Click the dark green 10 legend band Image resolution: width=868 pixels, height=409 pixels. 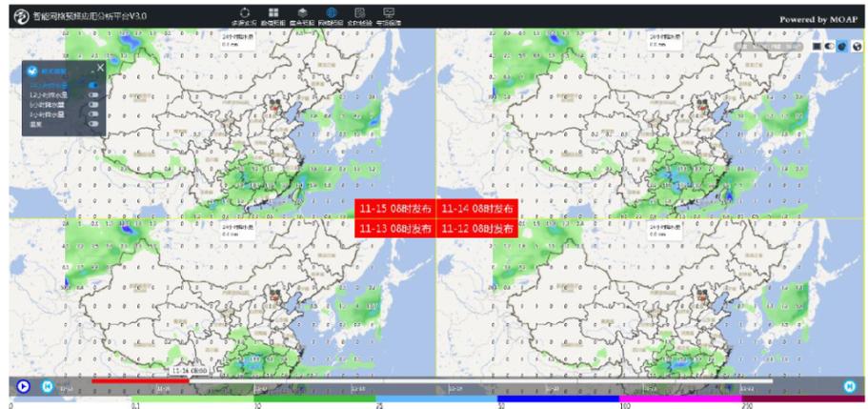click(314, 399)
